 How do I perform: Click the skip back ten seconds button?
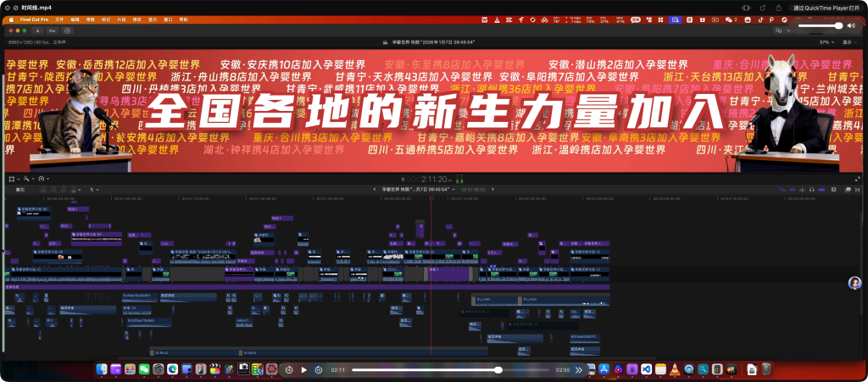click(x=289, y=370)
